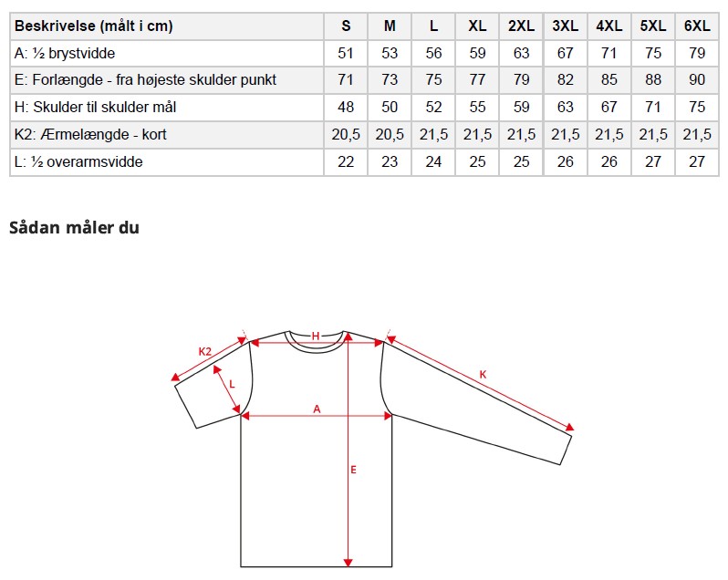Click the L upper arm label on diagram

[232, 384]
